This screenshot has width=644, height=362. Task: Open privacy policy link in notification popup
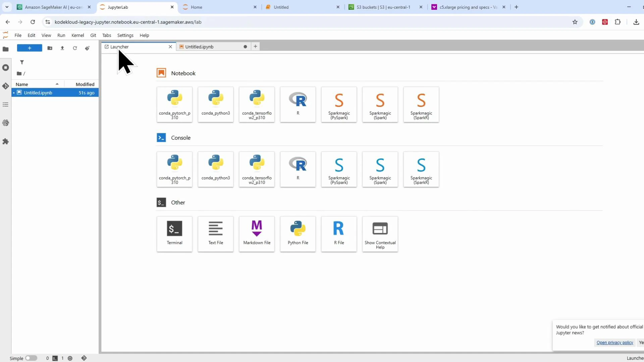pos(614,343)
